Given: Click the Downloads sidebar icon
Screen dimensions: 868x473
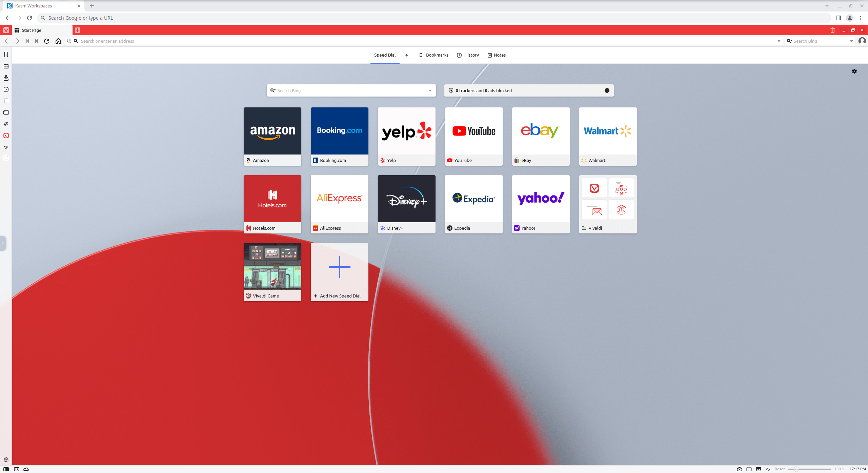Looking at the screenshot, I should pyautogui.click(x=6, y=78).
